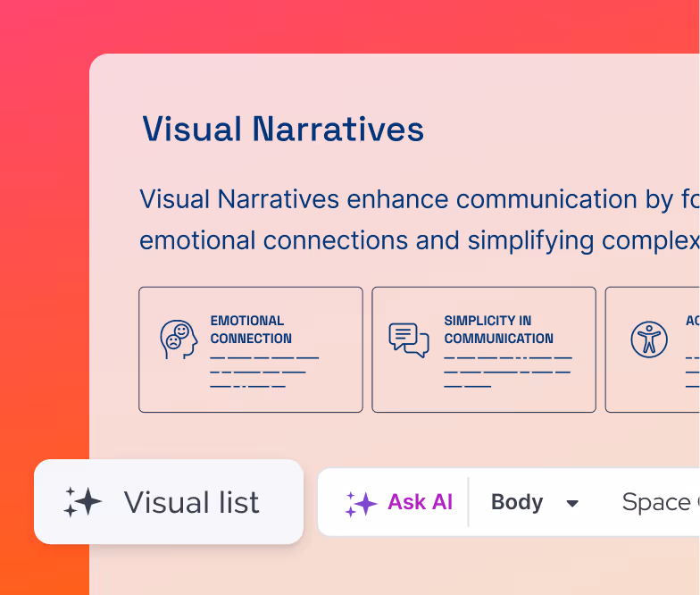
Task: Select placeholder lines under Emotional Connection
Action: 263,372
